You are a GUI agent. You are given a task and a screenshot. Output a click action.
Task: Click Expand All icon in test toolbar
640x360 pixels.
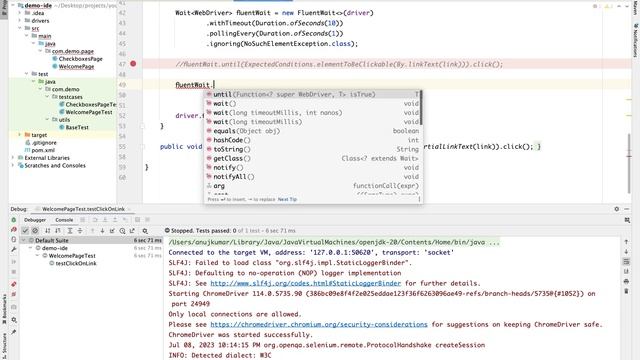click(x=70, y=231)
